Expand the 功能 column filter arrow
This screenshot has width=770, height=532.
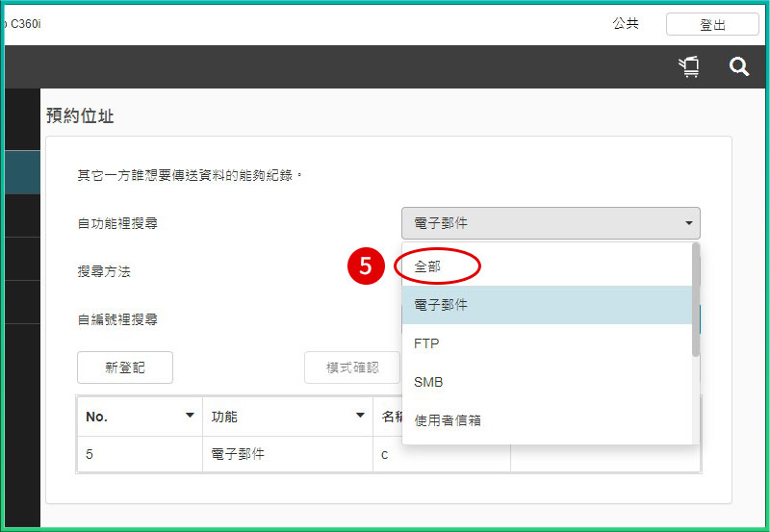click(360, 417)
